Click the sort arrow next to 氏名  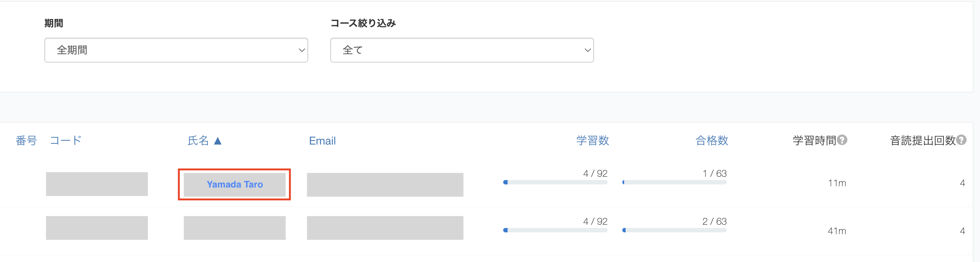218,141
